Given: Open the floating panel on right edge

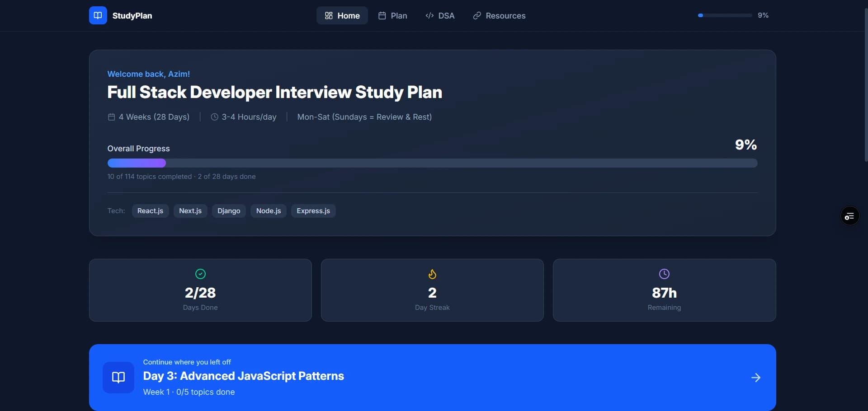Looking at the screenshot, I should click(x=849, y=215).
